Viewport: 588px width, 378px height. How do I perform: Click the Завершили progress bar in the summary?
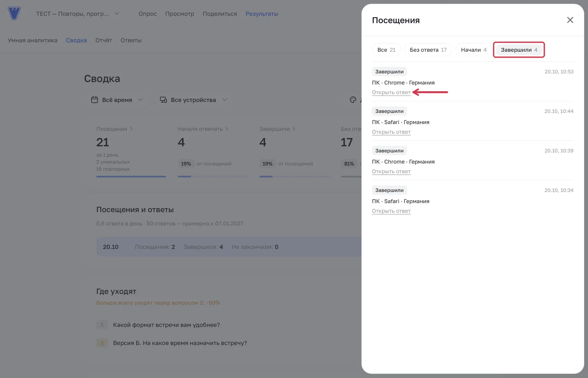[x=294, y=177]
